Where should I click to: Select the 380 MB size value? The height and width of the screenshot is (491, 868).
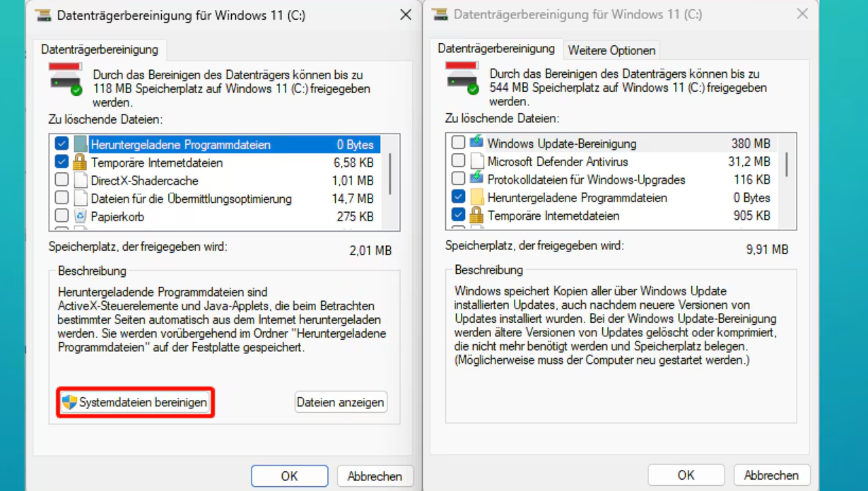(751, 143)
